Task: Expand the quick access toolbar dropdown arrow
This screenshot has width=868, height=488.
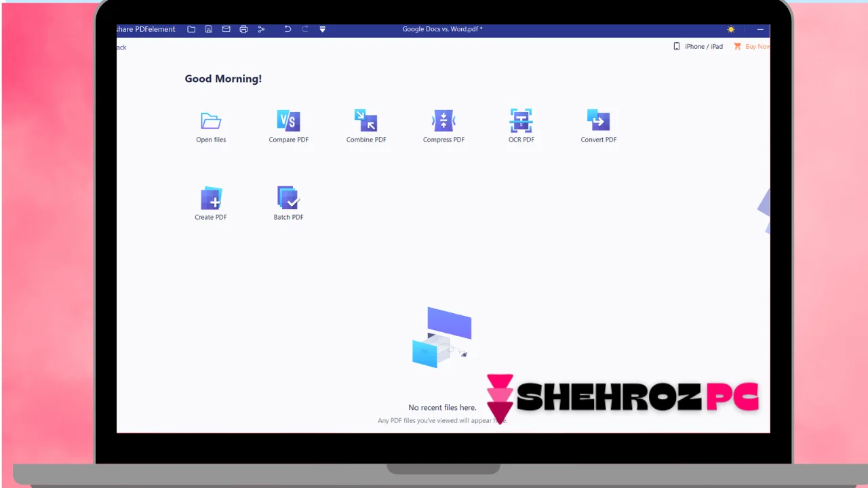Action: (323, 29)
